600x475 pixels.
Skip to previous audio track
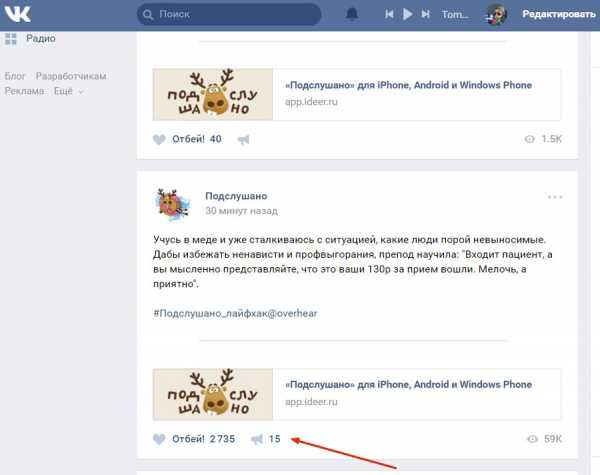pyautogui.click(x=389, y=14)
